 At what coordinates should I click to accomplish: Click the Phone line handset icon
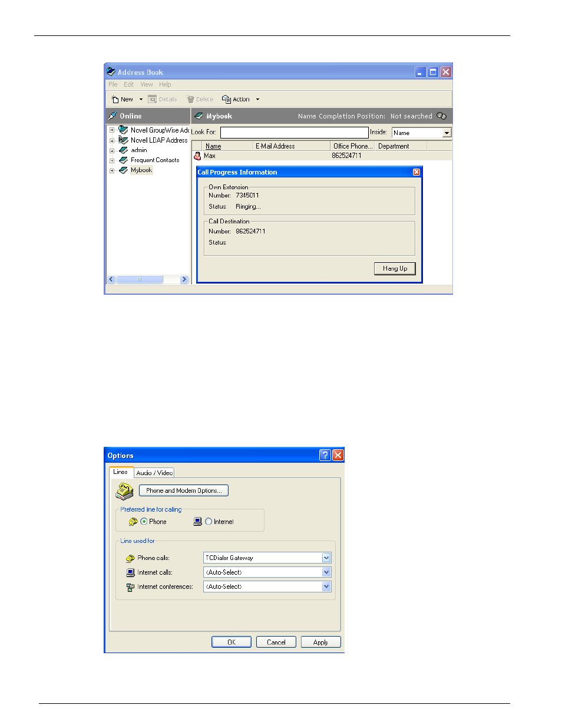[133, 522]
